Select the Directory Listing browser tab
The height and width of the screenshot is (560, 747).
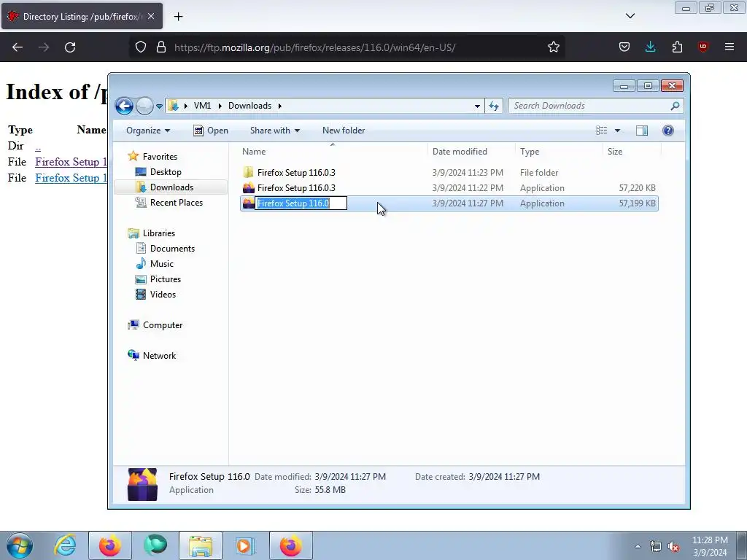pyautogui.click(x=82, y=17)
